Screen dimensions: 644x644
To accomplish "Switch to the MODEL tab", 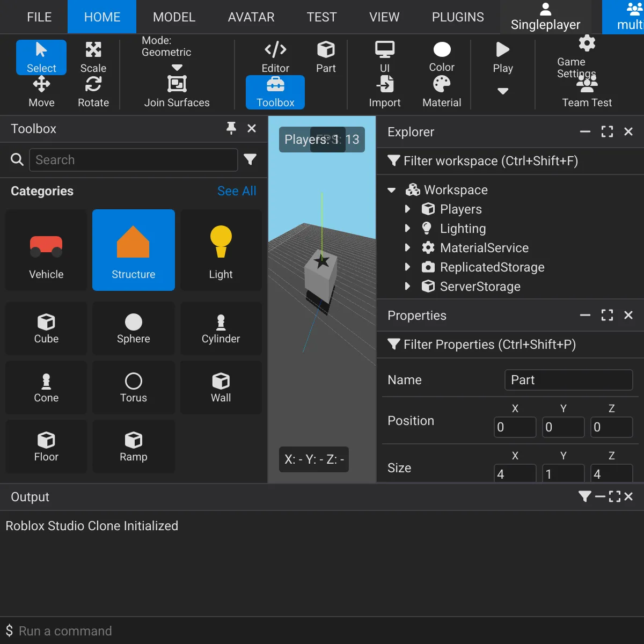I will pyautogui.click(x=174, y=17).
